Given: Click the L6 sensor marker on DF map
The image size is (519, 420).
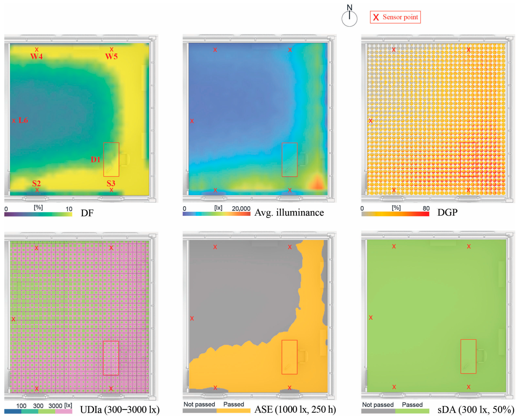Looking at the screenshot, I should point(14,121).
